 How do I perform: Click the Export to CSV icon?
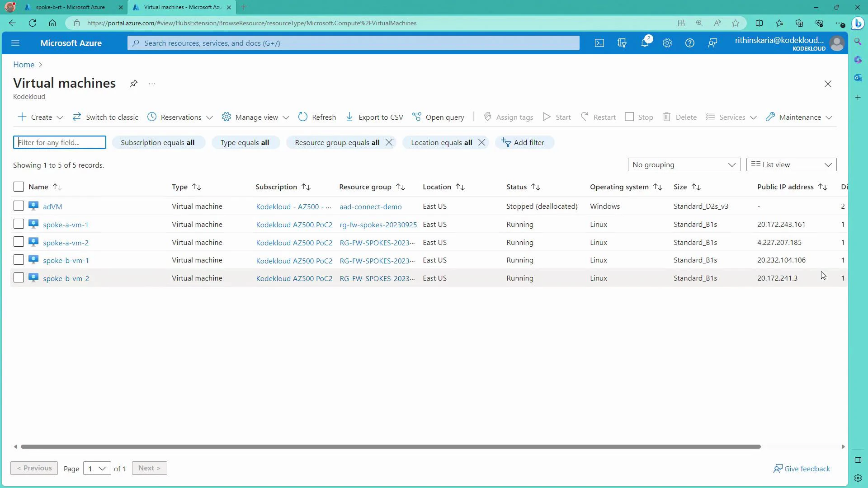coord(349,117)
